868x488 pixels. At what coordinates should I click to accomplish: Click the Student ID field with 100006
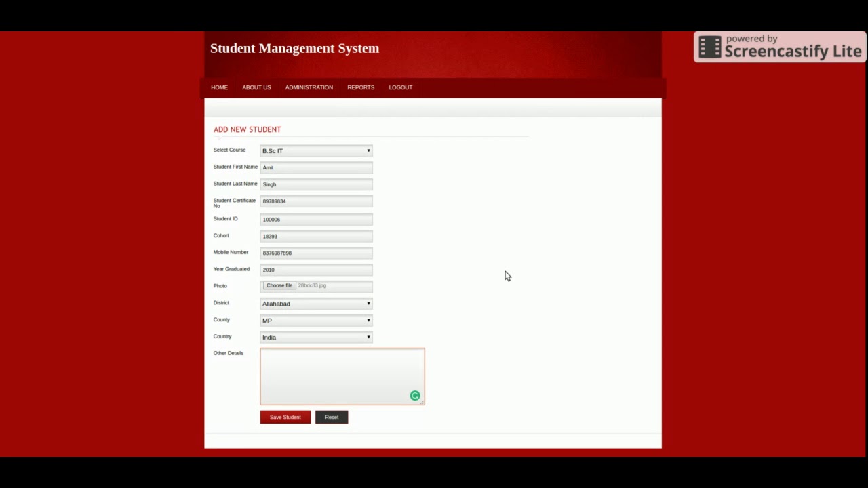317,219
